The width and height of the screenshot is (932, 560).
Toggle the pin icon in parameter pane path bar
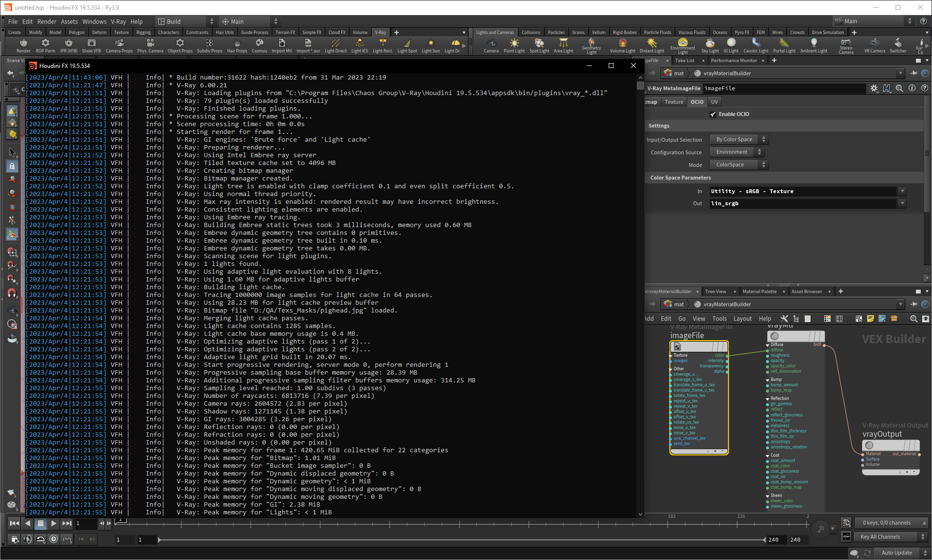point(914,73)
